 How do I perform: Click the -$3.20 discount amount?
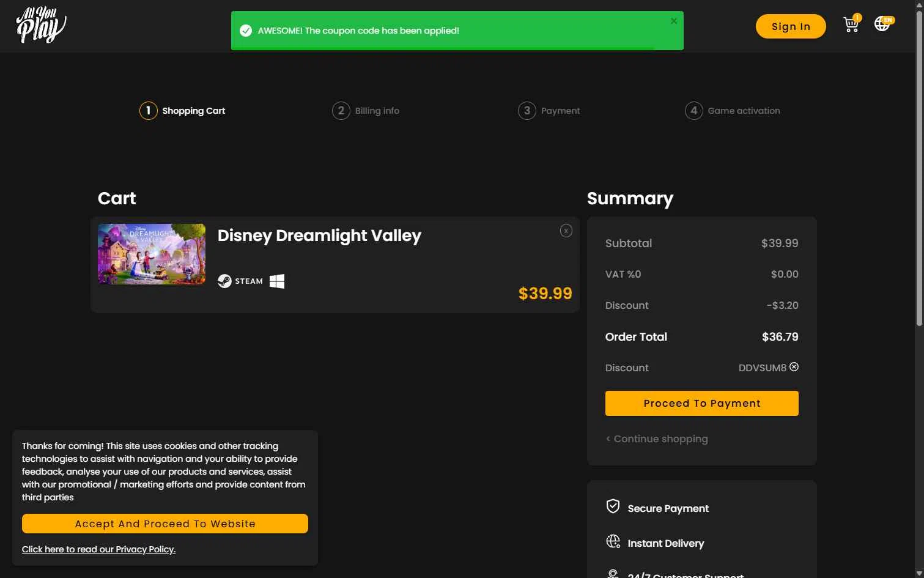782,305
